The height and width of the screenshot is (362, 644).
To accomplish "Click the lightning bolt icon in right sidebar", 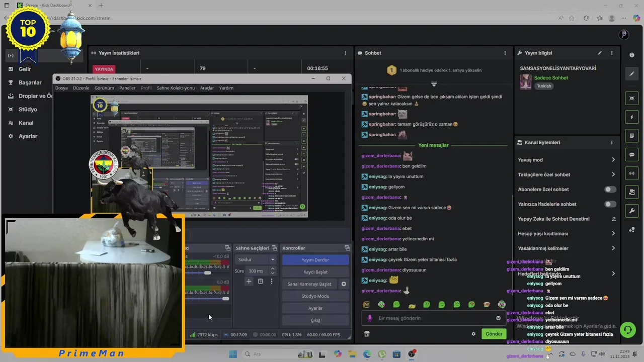I will [632, 117].
